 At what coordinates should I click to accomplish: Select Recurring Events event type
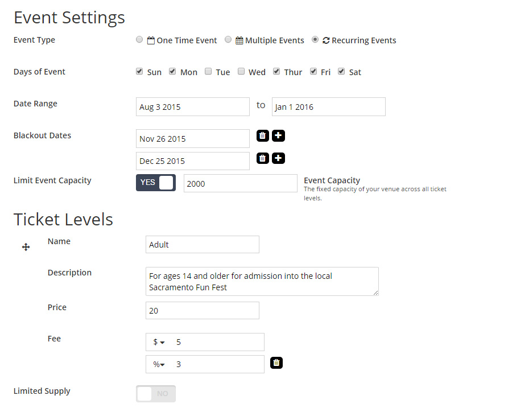pos(315,40)
